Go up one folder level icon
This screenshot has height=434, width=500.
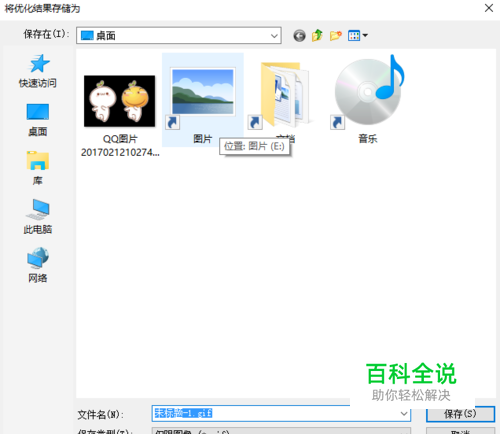pos(317,35)
